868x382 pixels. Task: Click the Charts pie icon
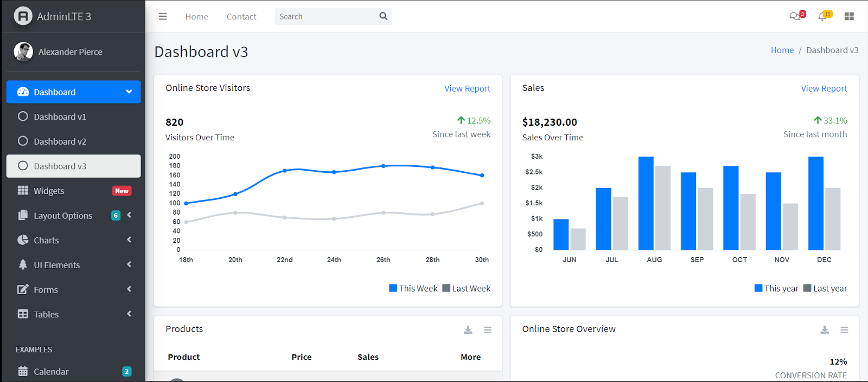(x=23, y=239)
